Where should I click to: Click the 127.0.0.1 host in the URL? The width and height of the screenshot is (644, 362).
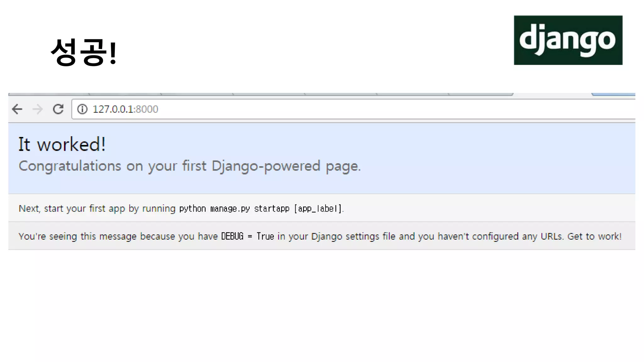(x=113, y=109)
